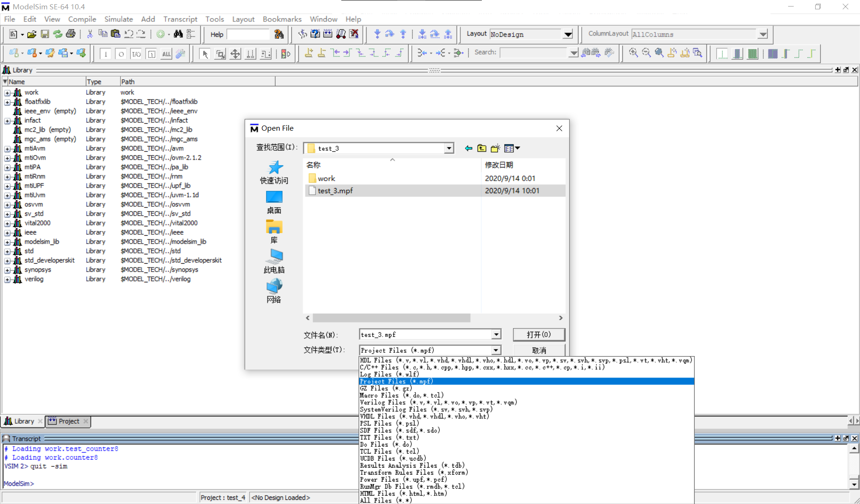Image resolution: width=860 pixels, height=504 pixels.
Task: Switch to the Project tab
Action: (x=69, y=421)
